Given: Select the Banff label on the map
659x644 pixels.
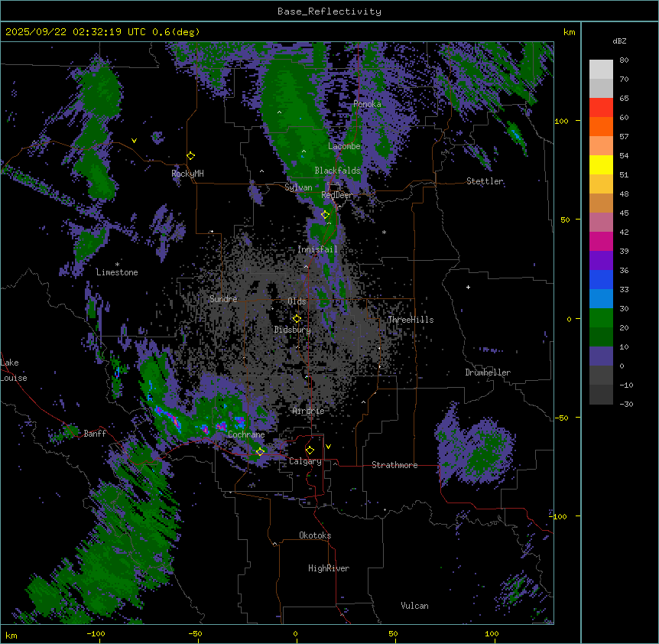Looking at the screenshot, I should click(x=95, y=434).
